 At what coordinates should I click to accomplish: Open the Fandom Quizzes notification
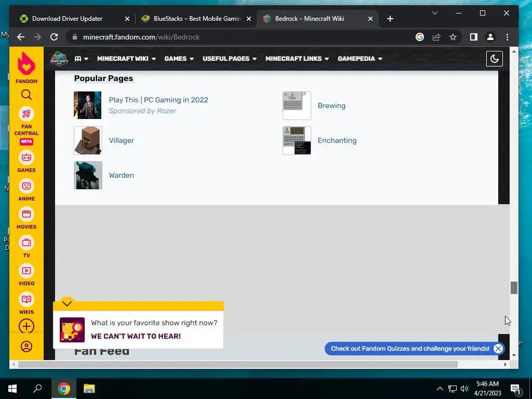point(410,349)
